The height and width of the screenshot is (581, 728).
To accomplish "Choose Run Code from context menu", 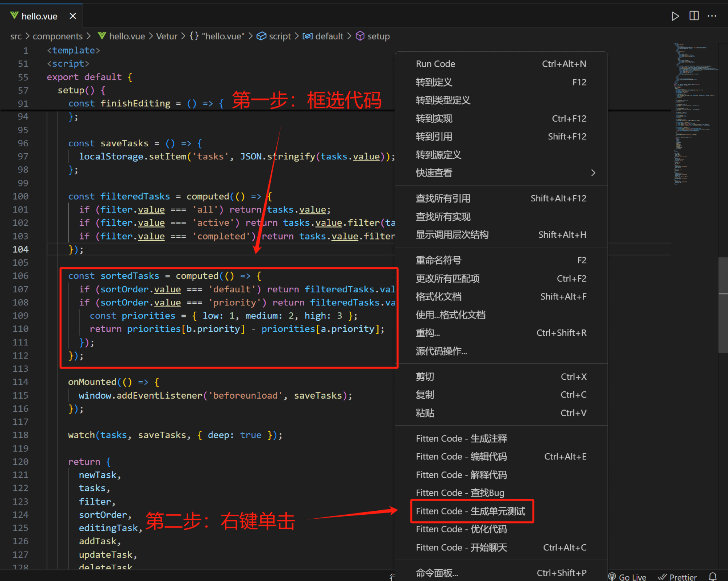I will [501, 64].
